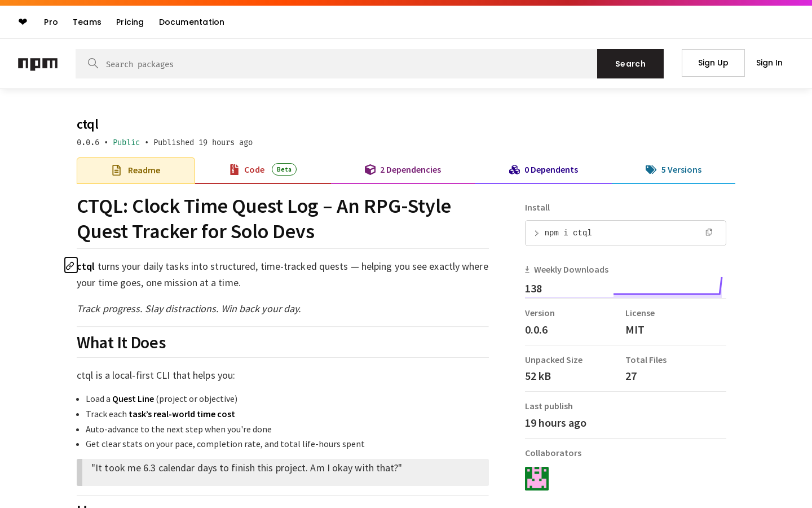Click the download icon by Weekly Downloads
The width and height of the screenshot is (812, 508).
pos(527,269)
